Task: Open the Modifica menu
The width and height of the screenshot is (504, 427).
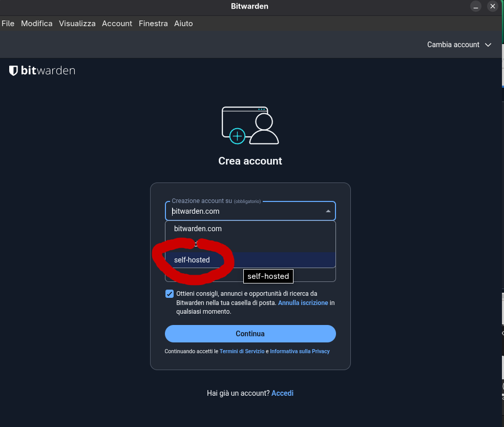Action: (x=36, y=24)
